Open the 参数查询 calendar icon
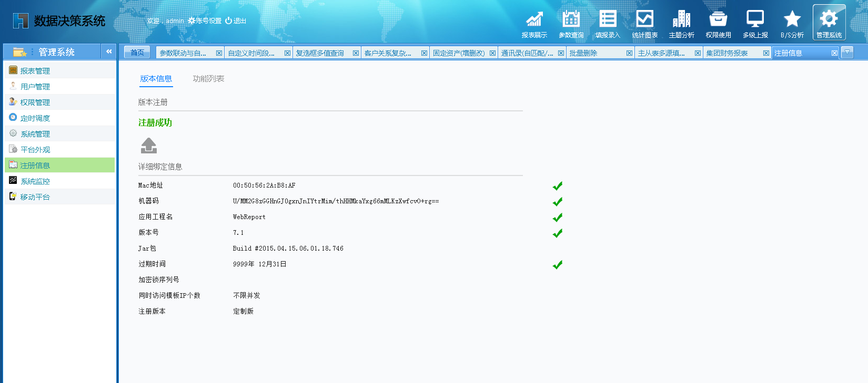 [x=571, y=24]
